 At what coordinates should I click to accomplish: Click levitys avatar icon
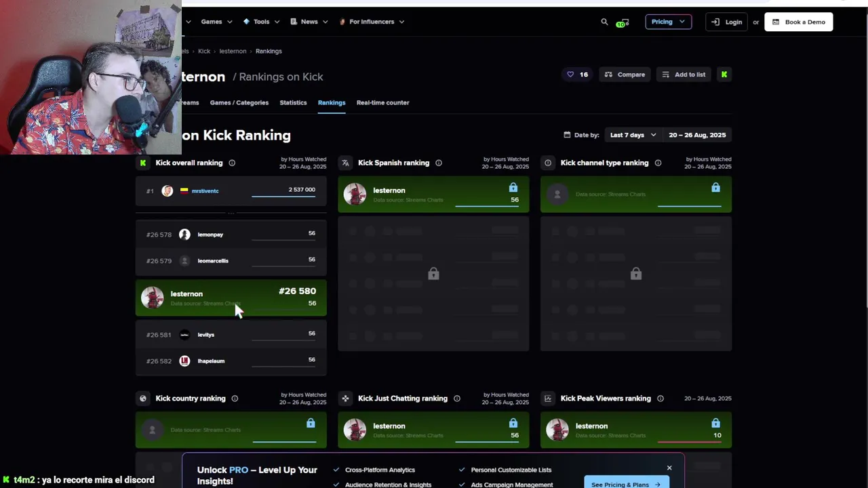pos(184,335)
